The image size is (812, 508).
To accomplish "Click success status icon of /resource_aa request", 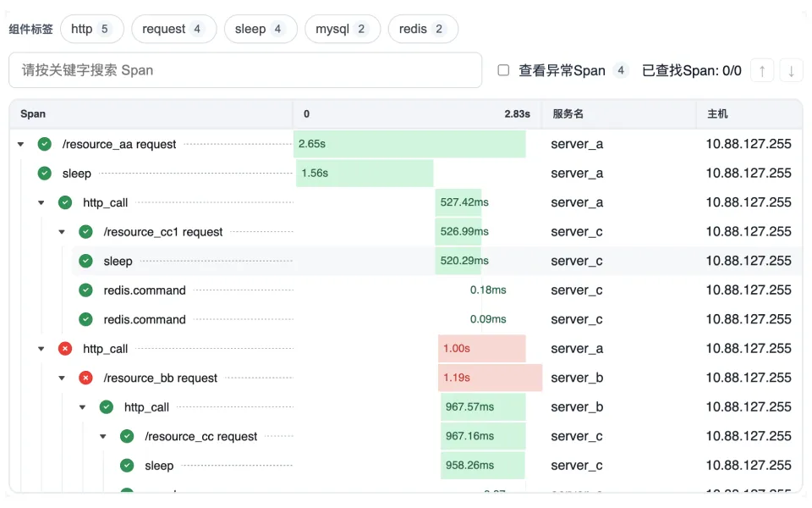I will click(45, 144).
